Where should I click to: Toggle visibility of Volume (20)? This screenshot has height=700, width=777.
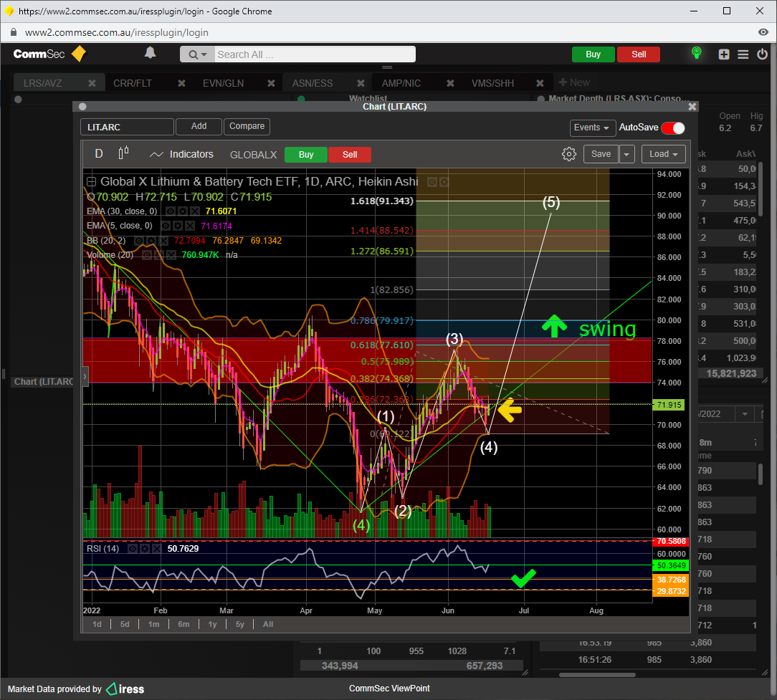point(147,255)
